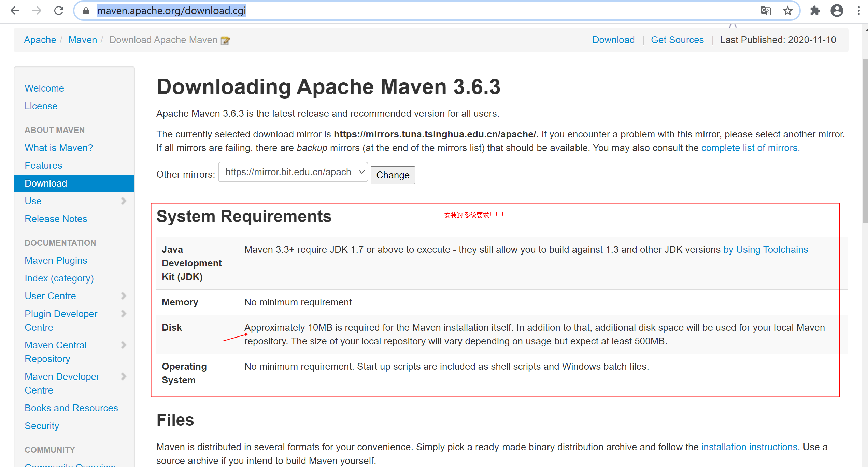Image resolution: width=868 pixels, height=467 pixels.
Task: Click the vertical page scrollbar
Action: [x=865, y=141]
